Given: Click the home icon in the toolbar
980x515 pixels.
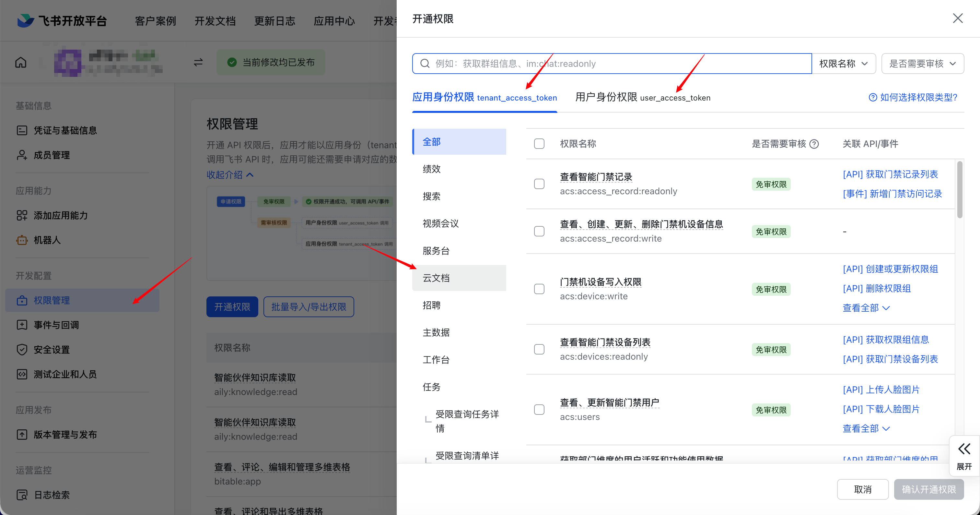Looking at the screenshot, I should tap(21, 62).
